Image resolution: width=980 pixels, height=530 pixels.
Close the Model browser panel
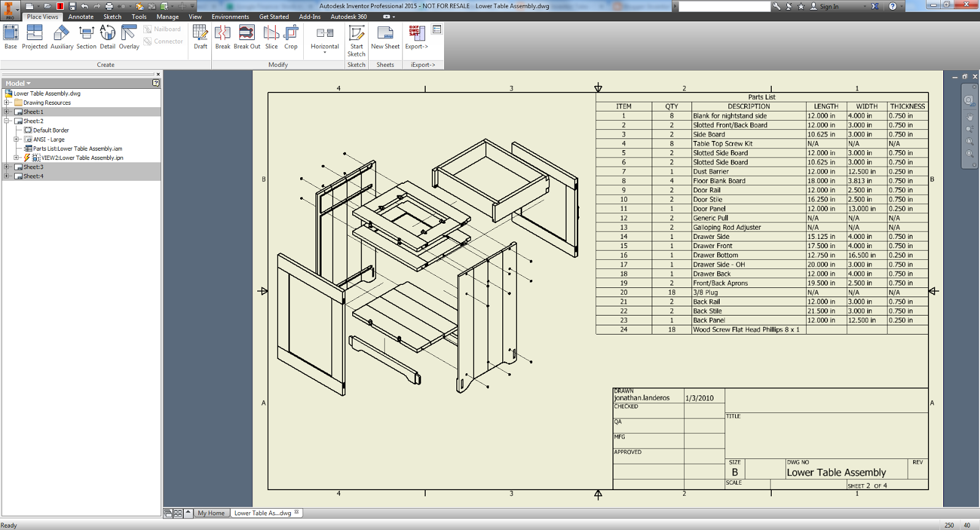tap(158, 74)
